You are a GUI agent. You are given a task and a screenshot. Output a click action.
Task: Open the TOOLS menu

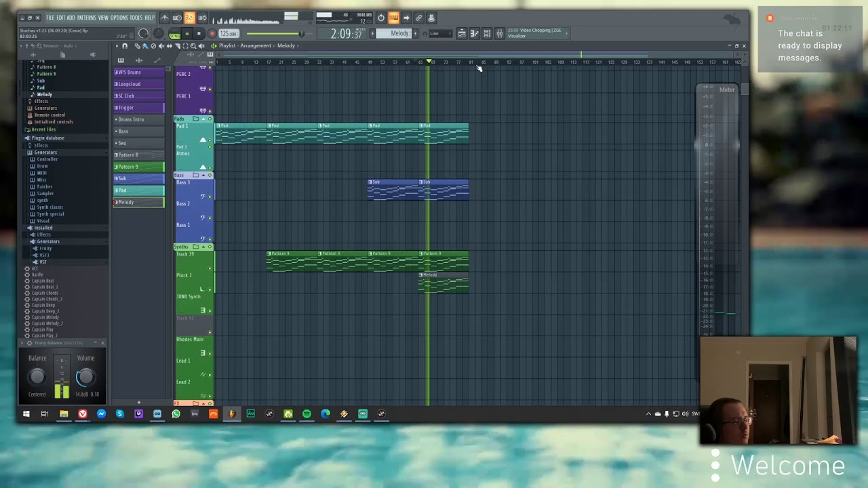136,18
